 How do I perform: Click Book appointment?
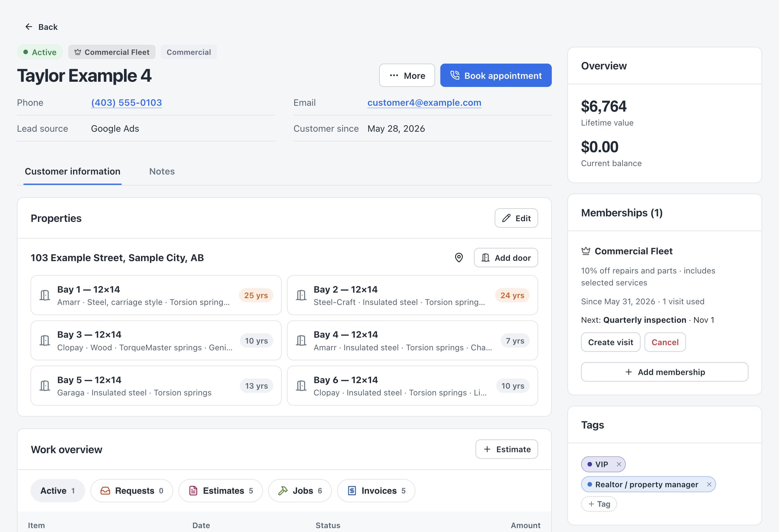496,75
